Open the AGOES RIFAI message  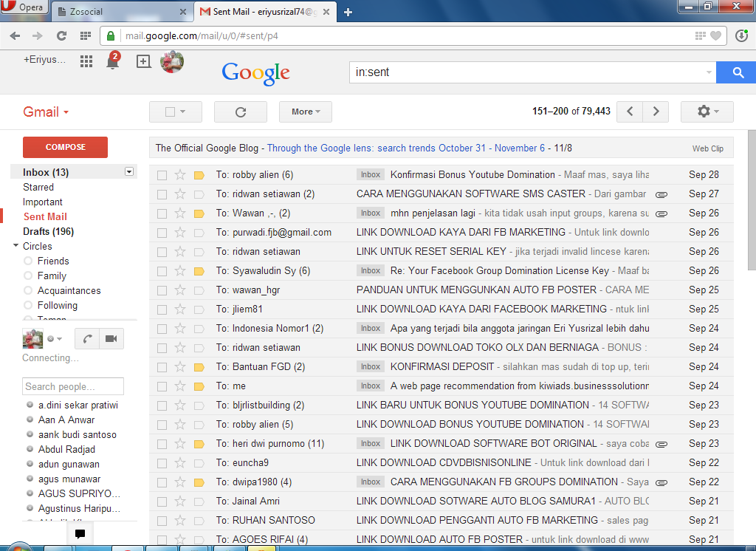[441, 539]
